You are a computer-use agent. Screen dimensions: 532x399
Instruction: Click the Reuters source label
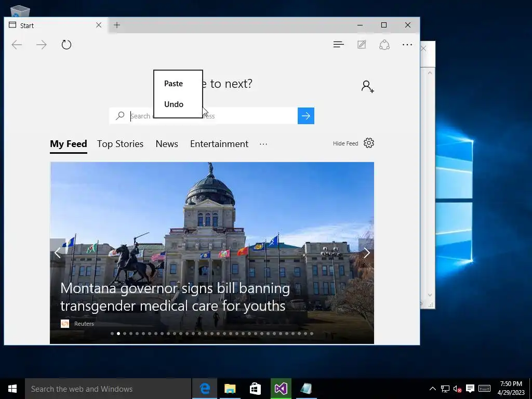click(x=84, y=324)
